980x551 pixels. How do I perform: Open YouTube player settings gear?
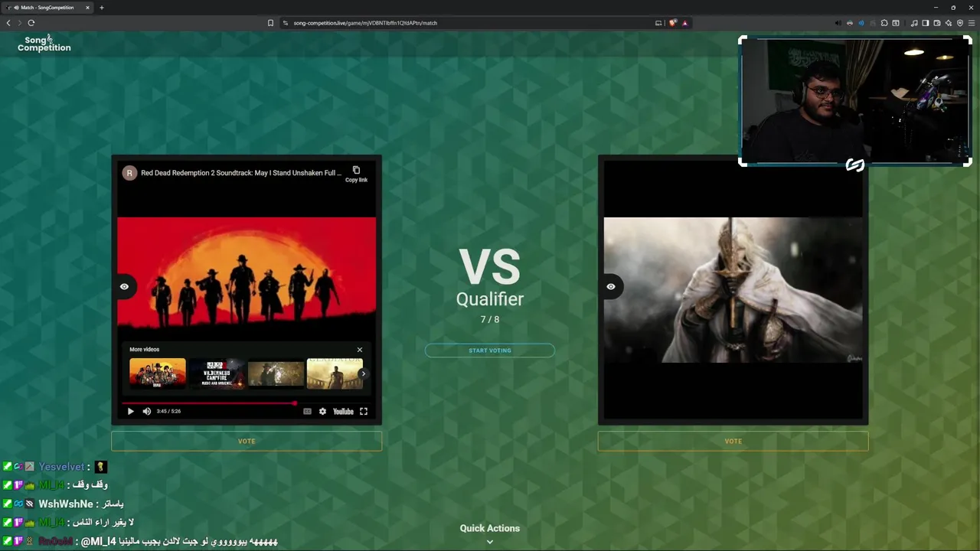click(x=322, y=412)
